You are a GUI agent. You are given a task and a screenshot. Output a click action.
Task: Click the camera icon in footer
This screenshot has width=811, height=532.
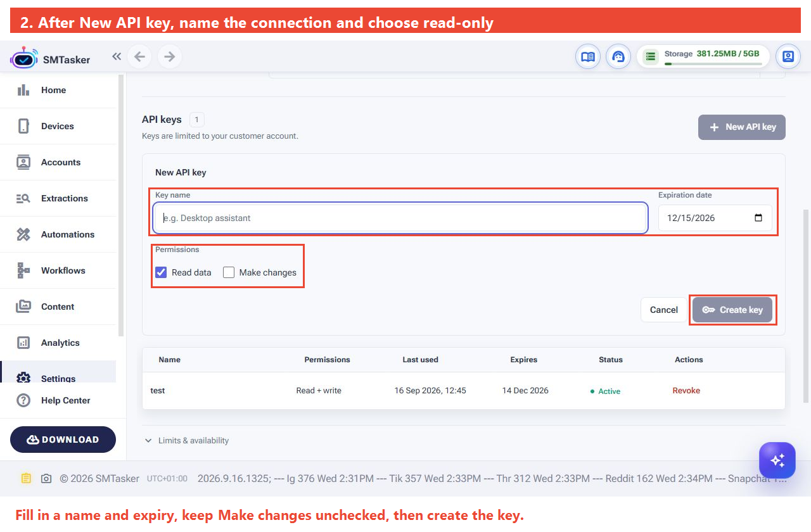pos(46,479)
